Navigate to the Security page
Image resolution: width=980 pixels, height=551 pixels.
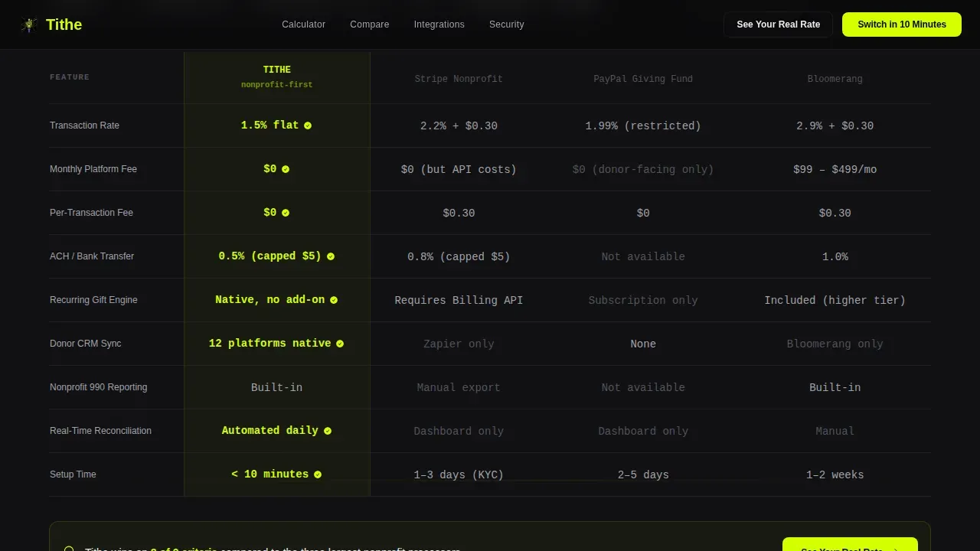point(507,24)
